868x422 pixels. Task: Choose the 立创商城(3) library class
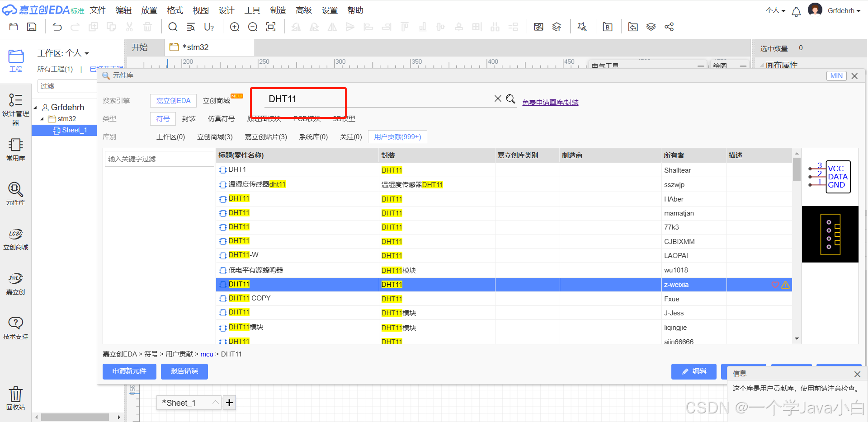[x=215, y=136]
